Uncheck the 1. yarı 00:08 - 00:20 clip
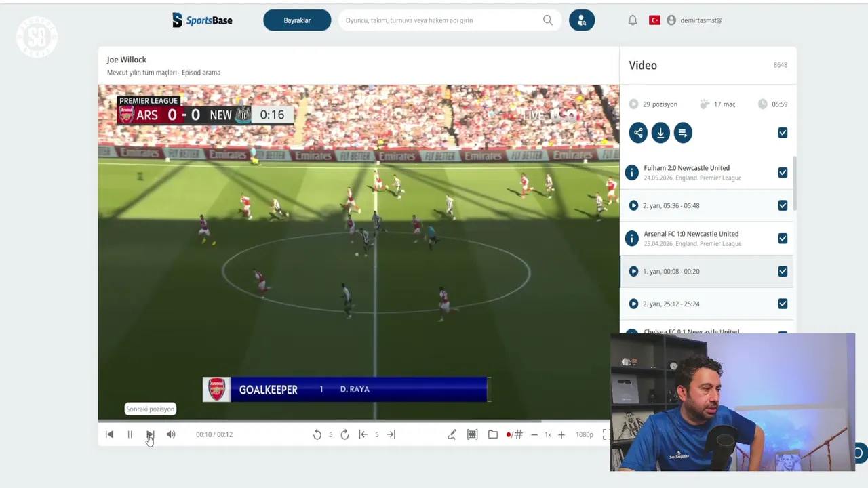 tap(783, 271)
